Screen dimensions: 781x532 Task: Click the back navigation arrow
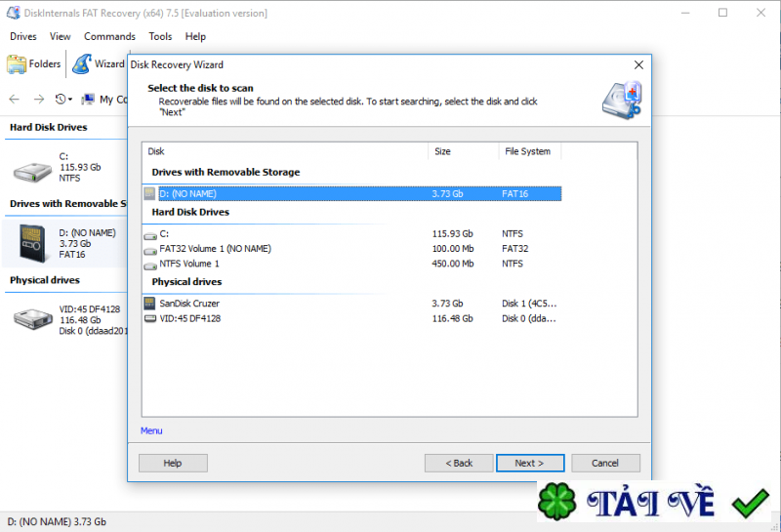click(x=15, y=100)
